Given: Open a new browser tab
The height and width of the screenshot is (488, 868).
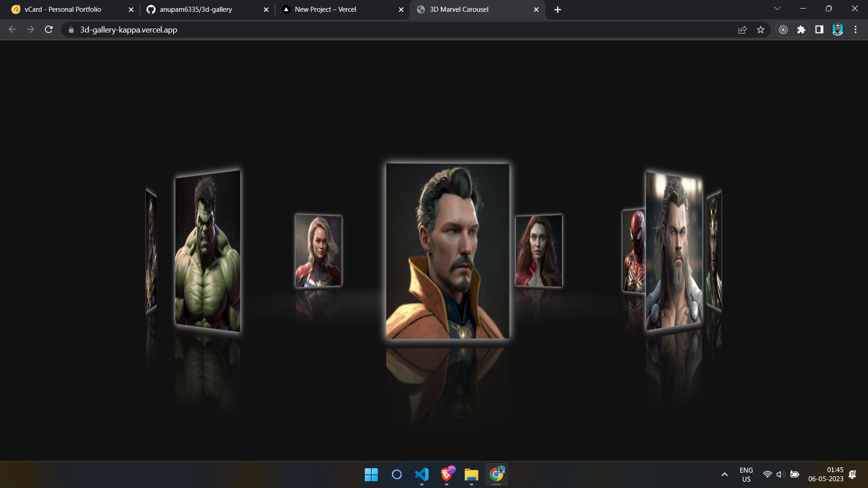Looking at the screenshot, I should (x=558, y=9).
